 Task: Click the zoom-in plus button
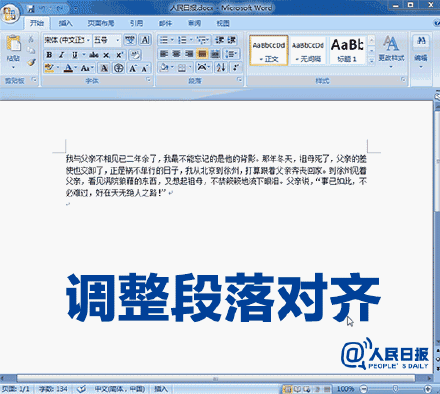[x=428, y=389]
